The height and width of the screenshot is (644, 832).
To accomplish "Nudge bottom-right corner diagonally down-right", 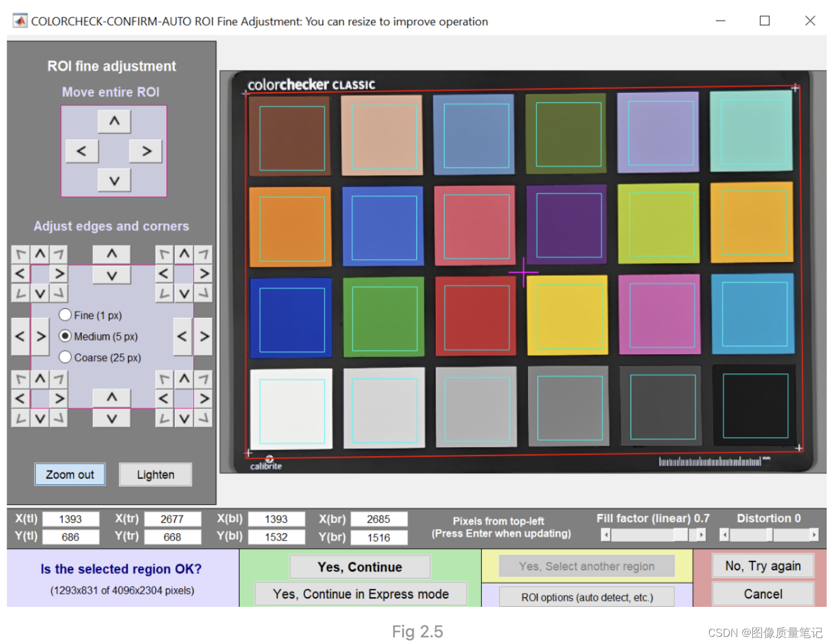I will pyautogui.click(x=203, y=418).
